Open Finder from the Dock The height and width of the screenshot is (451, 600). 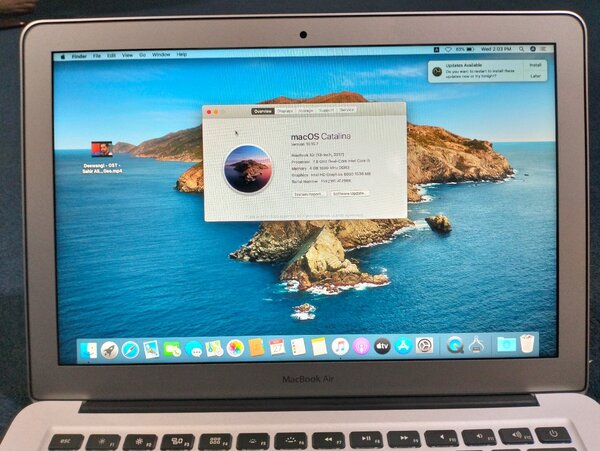coord(89,349)
